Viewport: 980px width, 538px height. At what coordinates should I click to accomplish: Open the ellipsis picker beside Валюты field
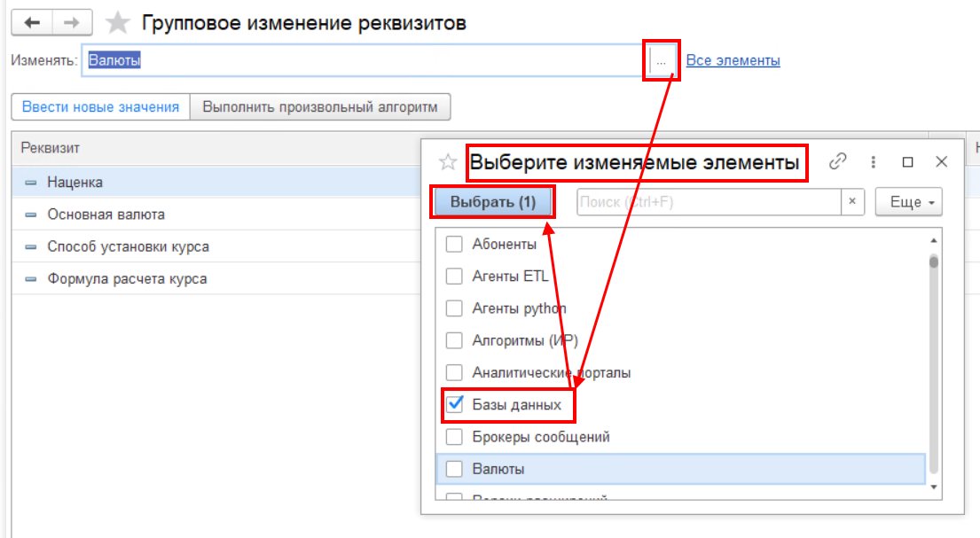662,60
